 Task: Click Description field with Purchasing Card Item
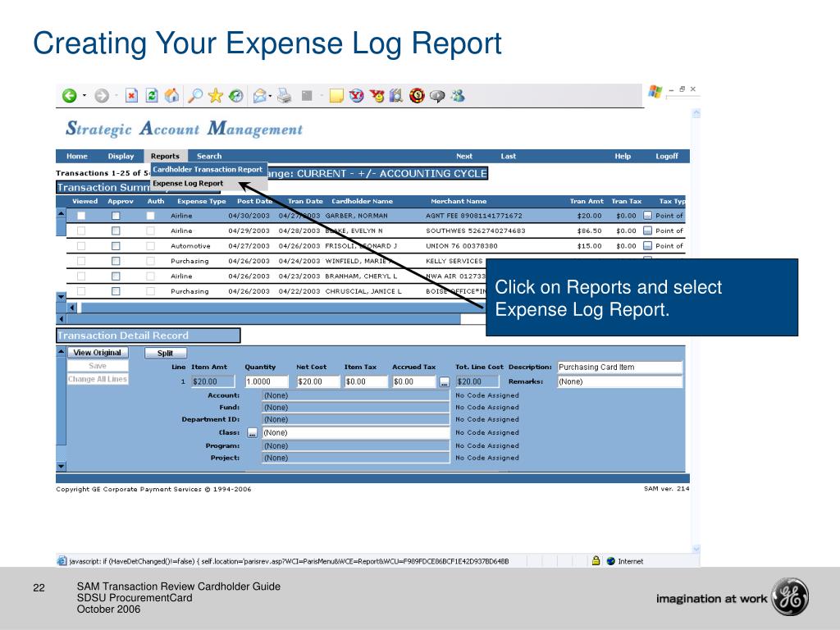[x=620, y=367]
